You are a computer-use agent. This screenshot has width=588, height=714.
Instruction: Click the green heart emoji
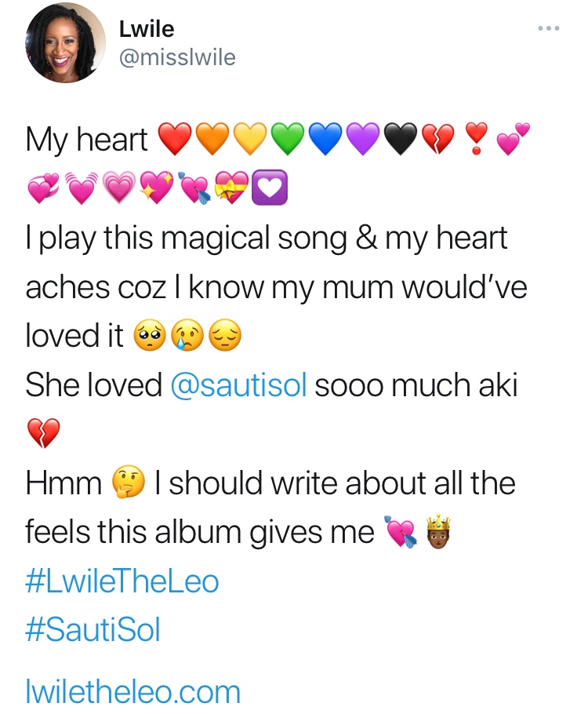click(x=288, y=140)
